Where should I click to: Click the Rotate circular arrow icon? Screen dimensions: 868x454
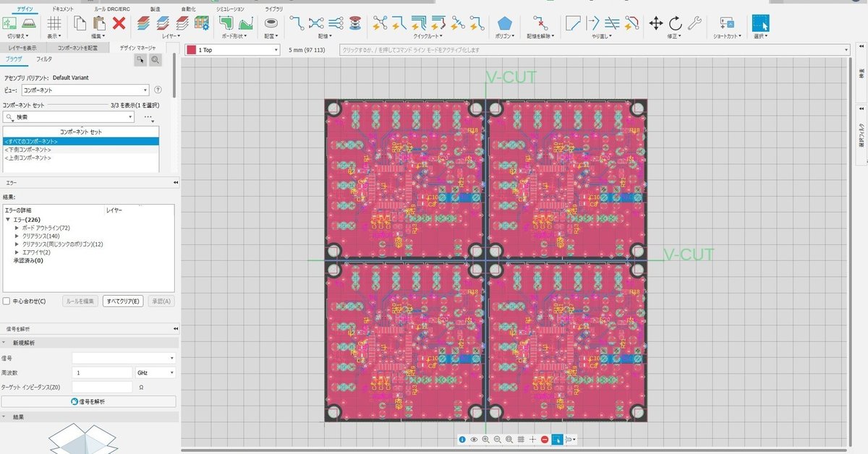pyautogui.click(x=675, y=23)
